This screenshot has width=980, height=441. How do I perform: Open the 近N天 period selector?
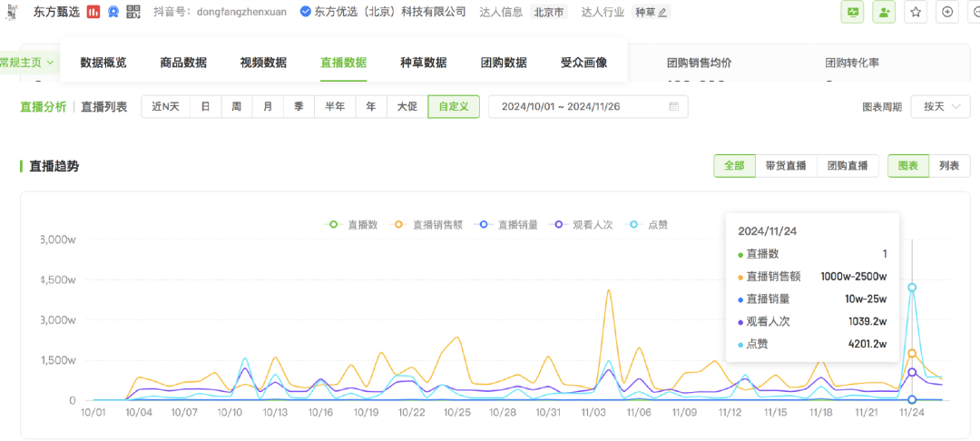[165, 107]
